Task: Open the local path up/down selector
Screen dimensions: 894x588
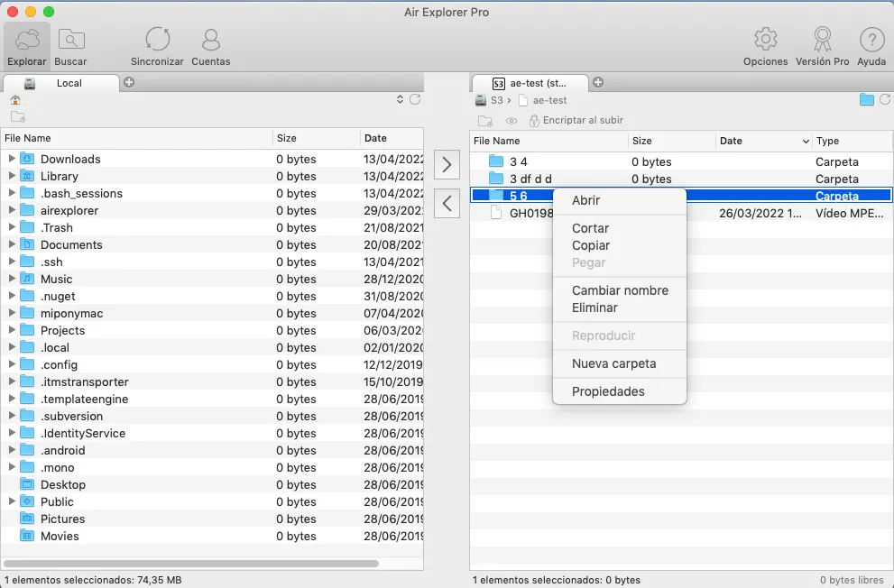Action: point(401,99)
